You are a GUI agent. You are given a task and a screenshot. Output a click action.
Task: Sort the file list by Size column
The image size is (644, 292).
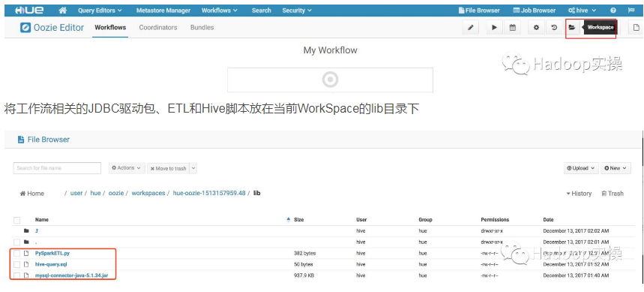pyautogui.click(x=298, y=220)
